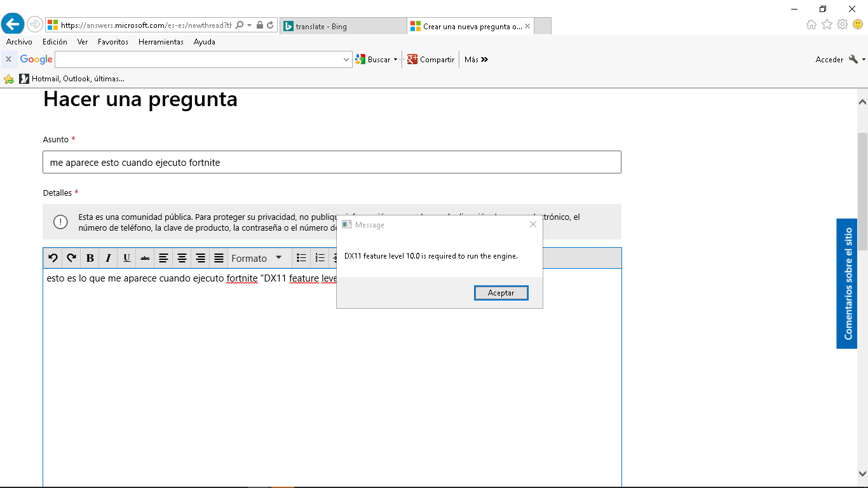Open the Ayuda menu
The image size is (868, 488).
point(205,42)
